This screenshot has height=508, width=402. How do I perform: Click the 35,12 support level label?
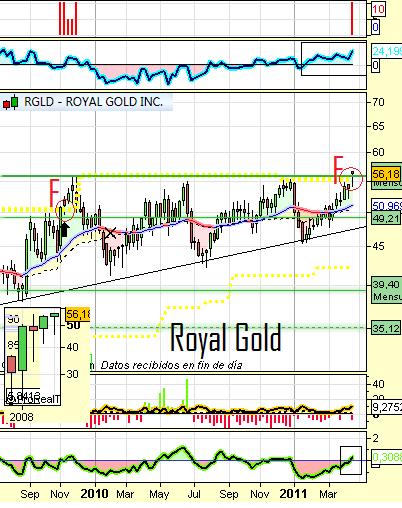pyautogui.click(x=386, y=329)
